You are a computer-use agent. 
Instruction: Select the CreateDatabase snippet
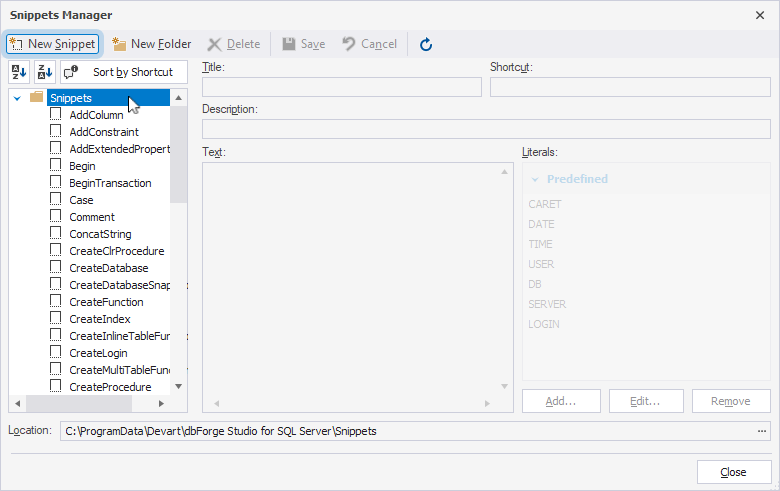pos(108,268)
